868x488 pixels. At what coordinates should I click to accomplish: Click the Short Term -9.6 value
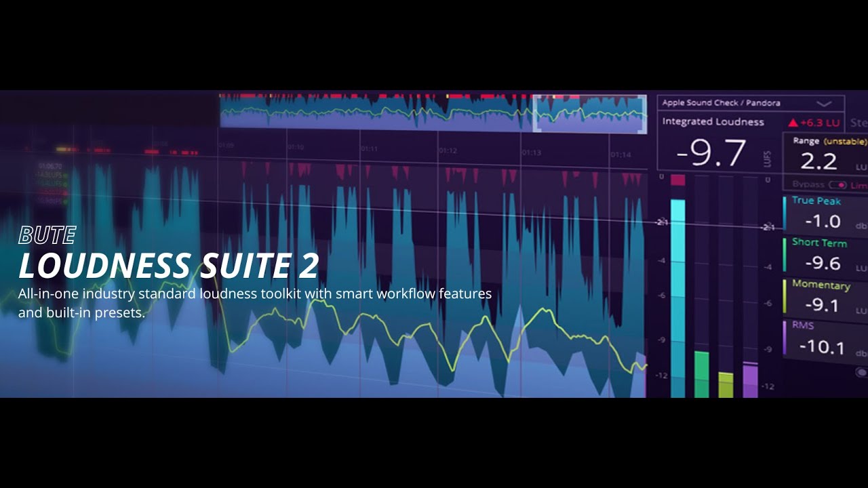(823, 263)
